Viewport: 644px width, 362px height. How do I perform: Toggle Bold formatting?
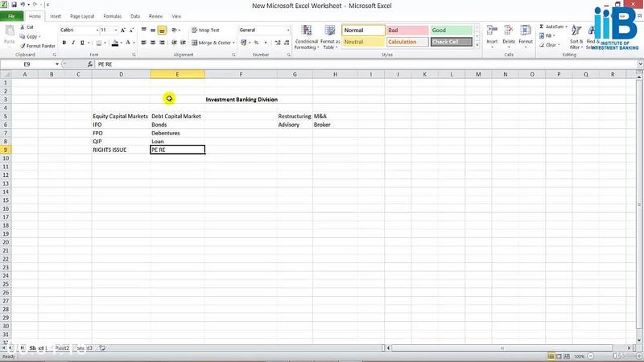tap(64, 43)
